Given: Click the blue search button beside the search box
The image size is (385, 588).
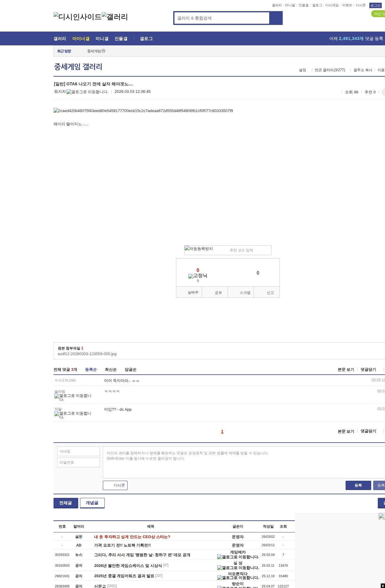Looking at the screenshot, I should 276,18.
